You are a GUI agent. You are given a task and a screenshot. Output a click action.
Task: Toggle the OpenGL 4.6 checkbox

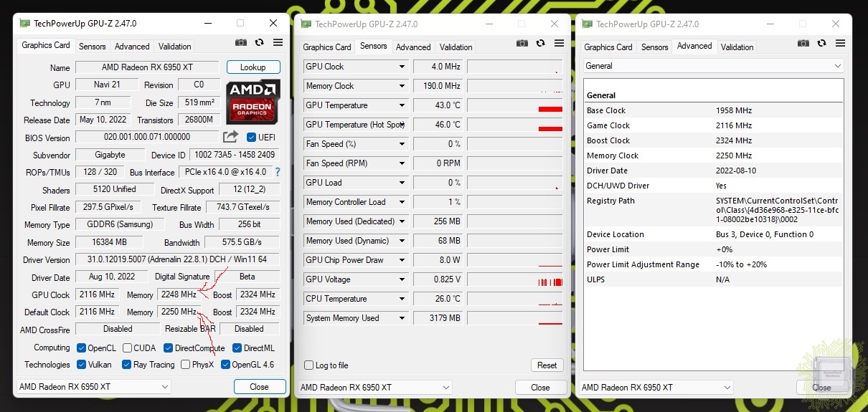(x=225, y=365)
